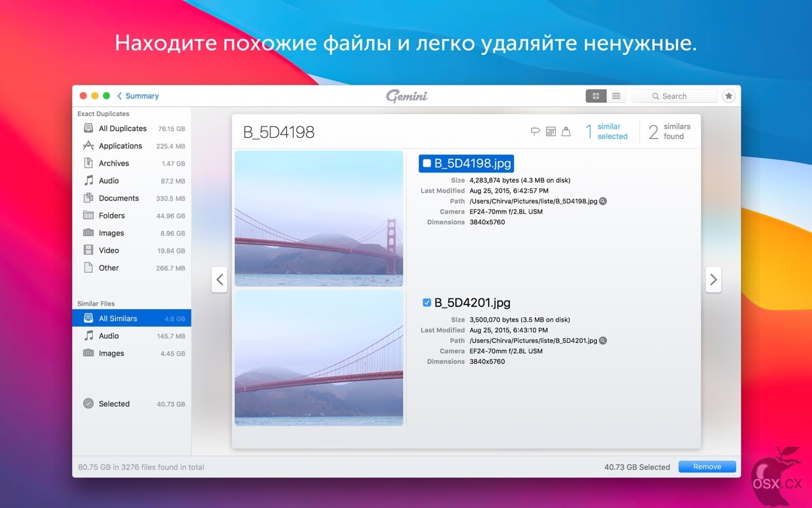Click the 76.15 GB size value
This screenshot has width=812, height=508.
point(172,128)
